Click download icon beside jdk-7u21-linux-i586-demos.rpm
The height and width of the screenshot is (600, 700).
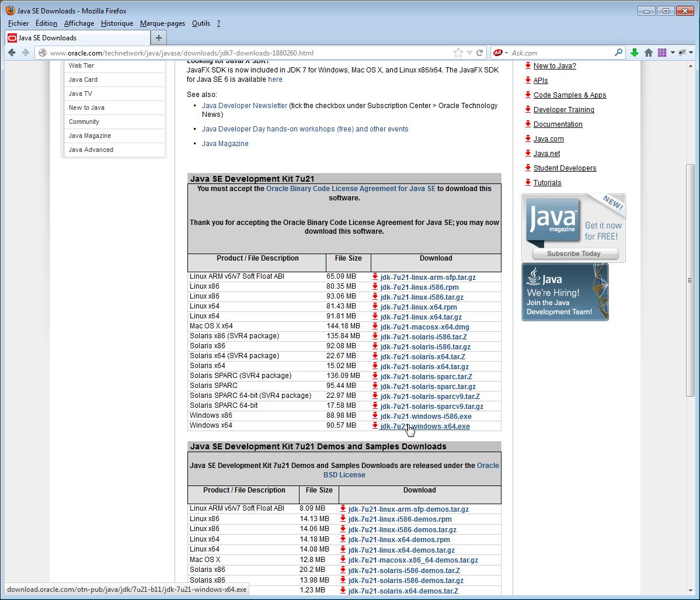[343, 519]
